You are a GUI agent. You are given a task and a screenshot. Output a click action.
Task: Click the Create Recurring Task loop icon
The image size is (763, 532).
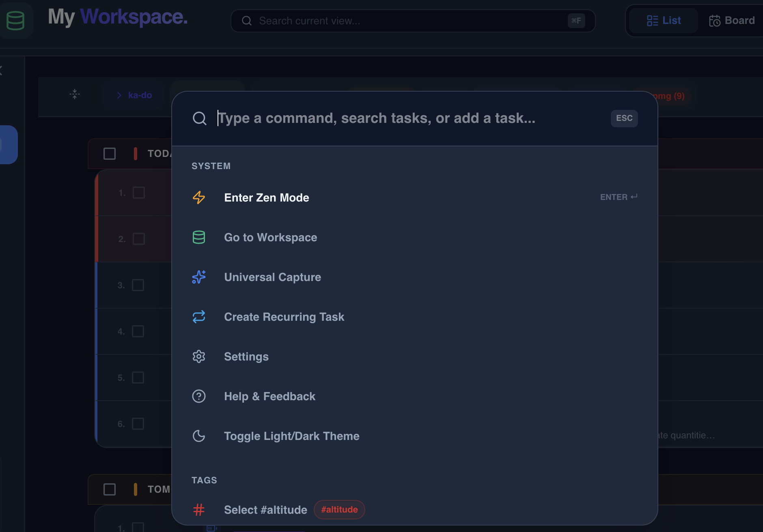point(199,317)
